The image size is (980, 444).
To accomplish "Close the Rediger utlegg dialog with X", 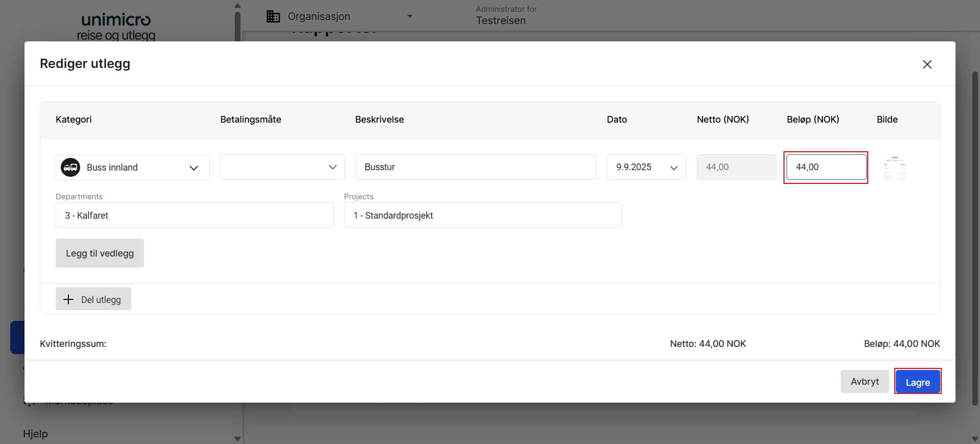I will click(x=927, y=64).
